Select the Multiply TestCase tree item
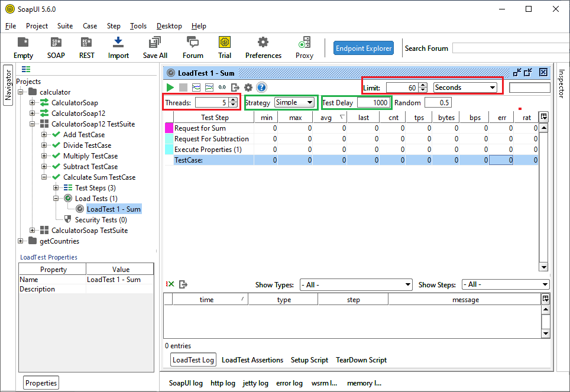The width and height of the screenshot is (570, 392). 90,155
